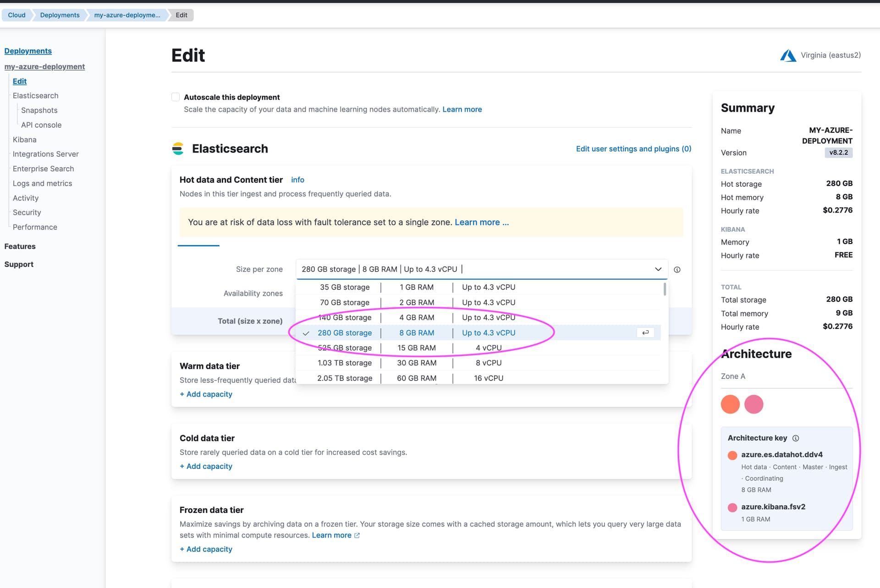Select 280 GB storage 8 GB RAM option
Screen dimensions: 880x588
click(478, 333)
